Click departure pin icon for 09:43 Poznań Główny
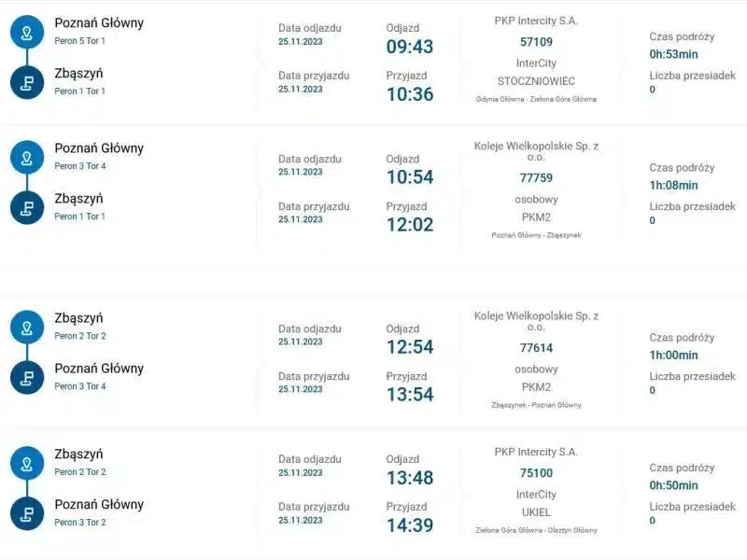Image resolution: width=747 pixels, height=560 pixels. 27,32
